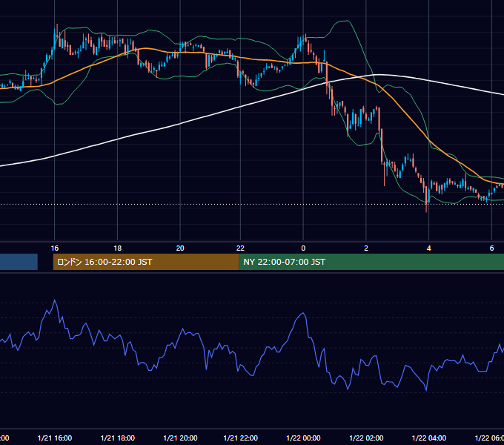Image resolution: width=504 pixels, height=445 pixels.
Task: Click the 1/22 04:00 label on oscillator axis
Action: pos(429,438)
